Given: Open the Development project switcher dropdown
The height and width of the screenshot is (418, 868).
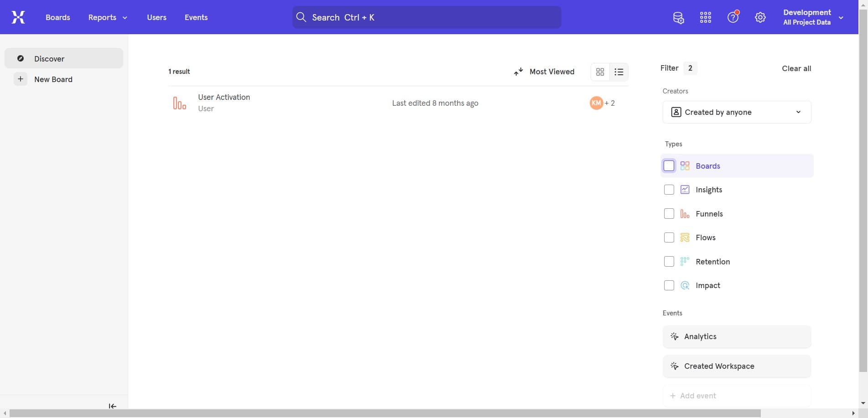Looking at the screenshot, I should pos(842,17).
